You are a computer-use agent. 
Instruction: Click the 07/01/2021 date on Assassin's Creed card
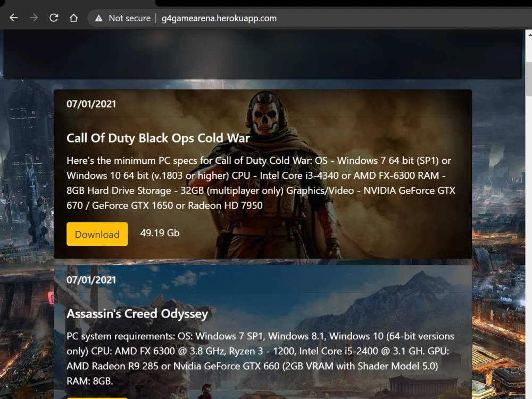[92, 279]
